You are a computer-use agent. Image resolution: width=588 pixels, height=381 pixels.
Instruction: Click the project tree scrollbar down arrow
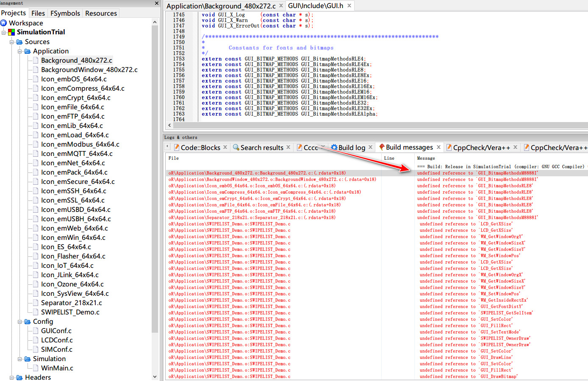tap(155, 376)
